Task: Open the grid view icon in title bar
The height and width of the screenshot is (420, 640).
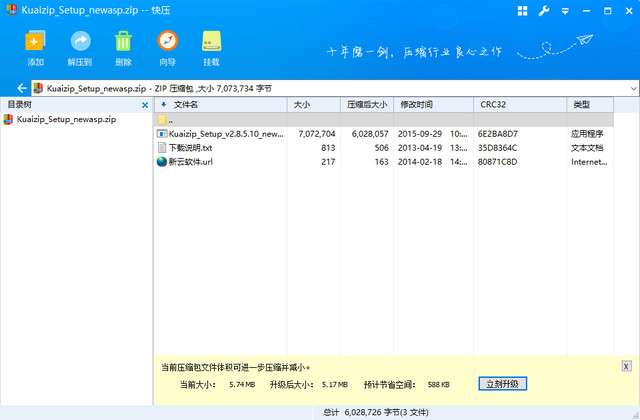Action: (x=522, y=11)
